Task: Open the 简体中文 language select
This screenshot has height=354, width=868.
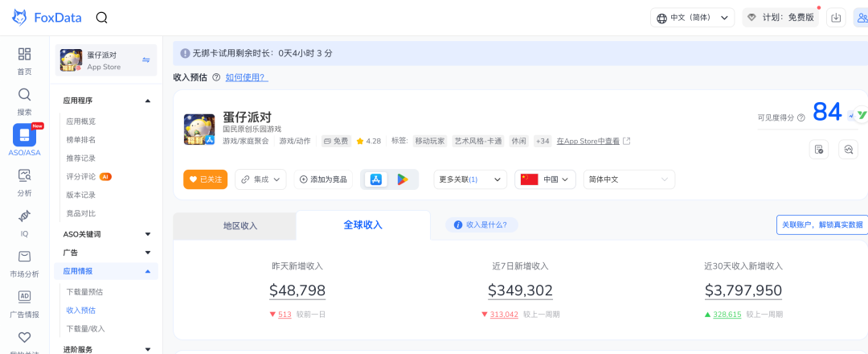Action: pyautogui.click(x=628, y=179)
